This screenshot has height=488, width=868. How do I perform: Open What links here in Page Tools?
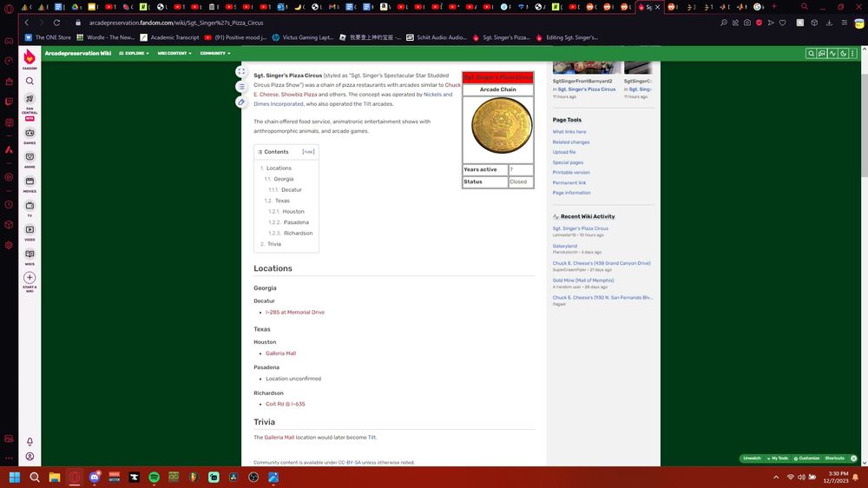tap(569, 132)
